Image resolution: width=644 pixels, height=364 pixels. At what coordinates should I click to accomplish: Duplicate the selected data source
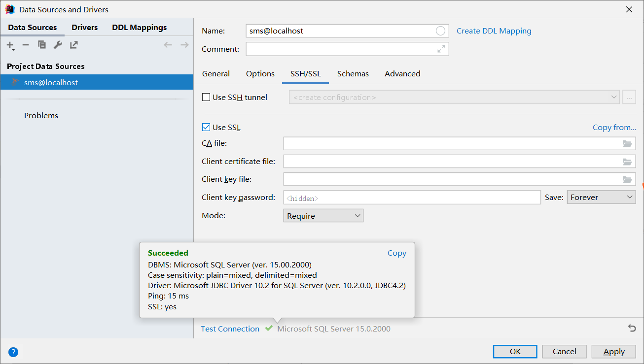(42, 45)
